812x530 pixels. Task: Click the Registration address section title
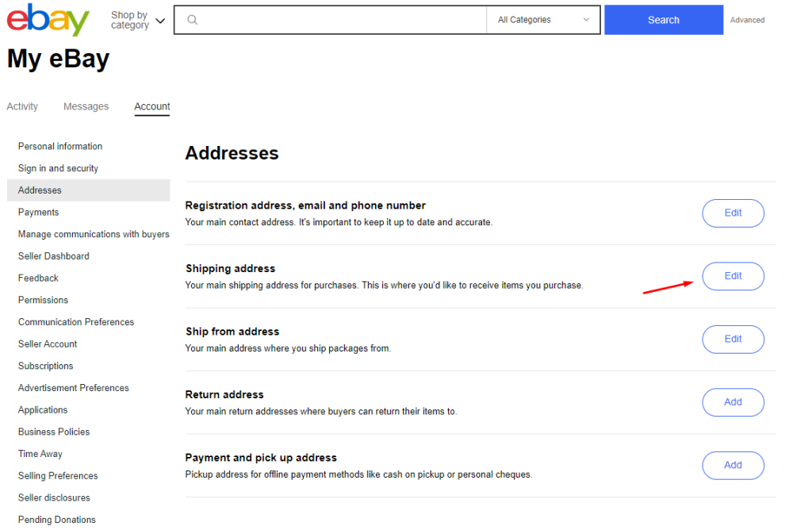[305, 205]
